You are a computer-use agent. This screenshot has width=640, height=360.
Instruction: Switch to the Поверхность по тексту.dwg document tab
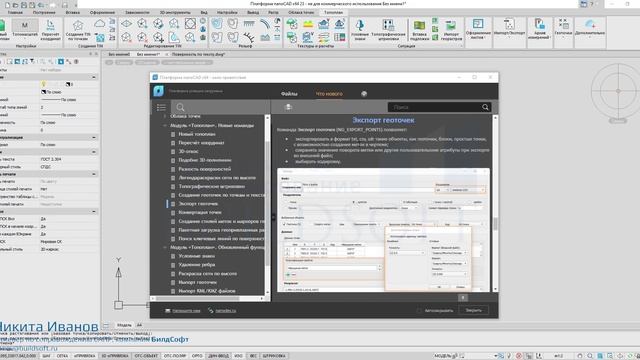tap(198, 54)
